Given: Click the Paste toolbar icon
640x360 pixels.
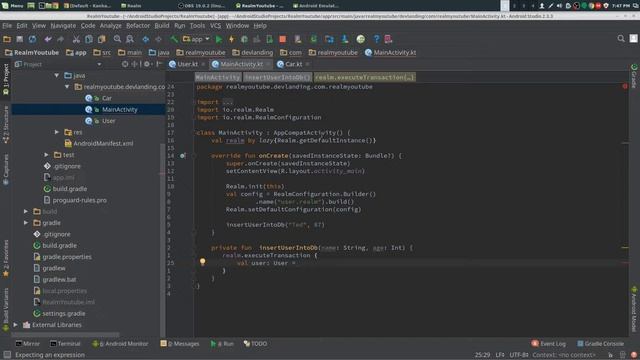Looking at the screenshot, I should tap(101, 39).
